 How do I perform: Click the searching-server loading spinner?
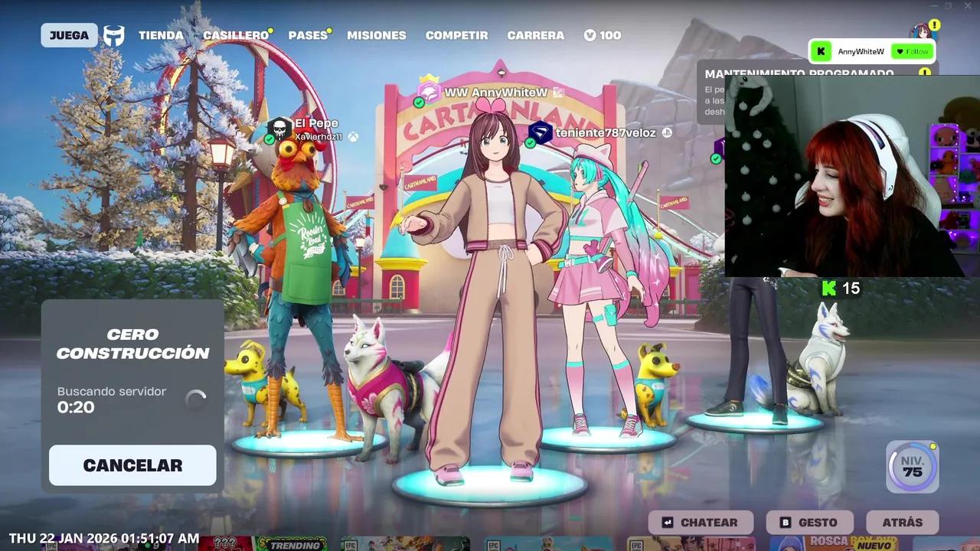pyautogui.click(x=196, y=399)
